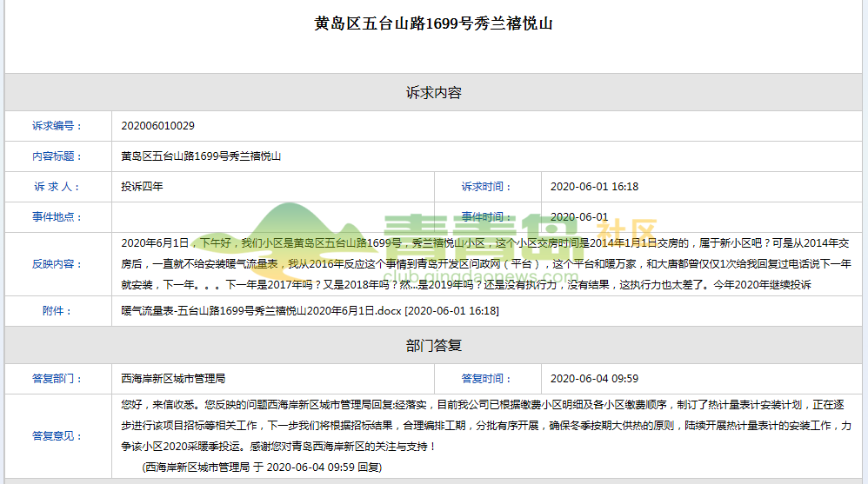Screen dimensions: 868x484
Task: Click the reply department 西海岸新区城市管理局
Action: pos(173,378)
